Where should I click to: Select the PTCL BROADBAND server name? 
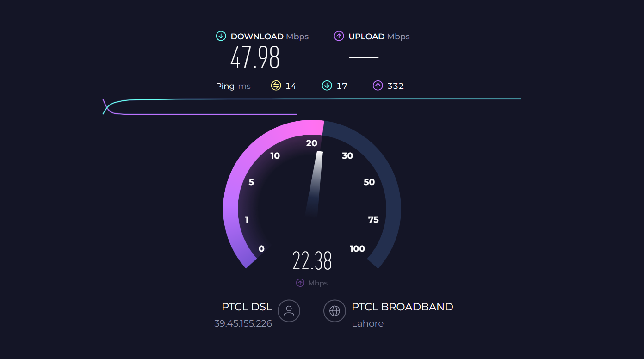[402, 307]
